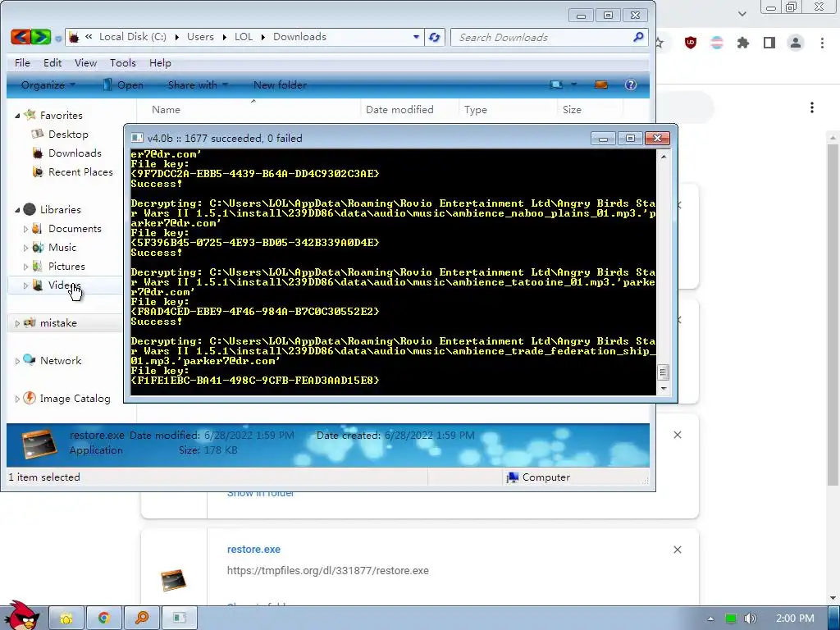Screen dimensions: 840x630
Task: Open uBlock Origin extension icon in Chrome
Action: [x=691, y=43]
